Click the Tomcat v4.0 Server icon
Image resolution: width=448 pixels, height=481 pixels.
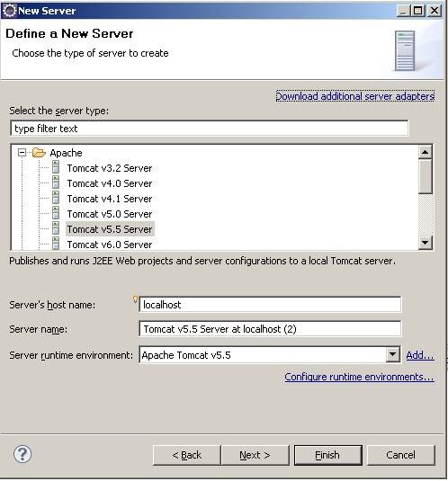[56, 183]
